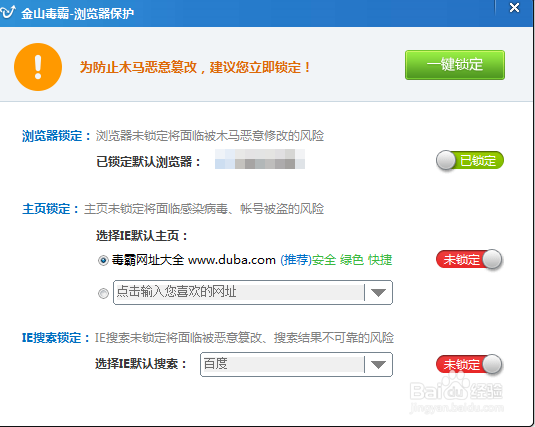
Task: Open the homepage URL dropdown arrow
Action: point(378,293)
